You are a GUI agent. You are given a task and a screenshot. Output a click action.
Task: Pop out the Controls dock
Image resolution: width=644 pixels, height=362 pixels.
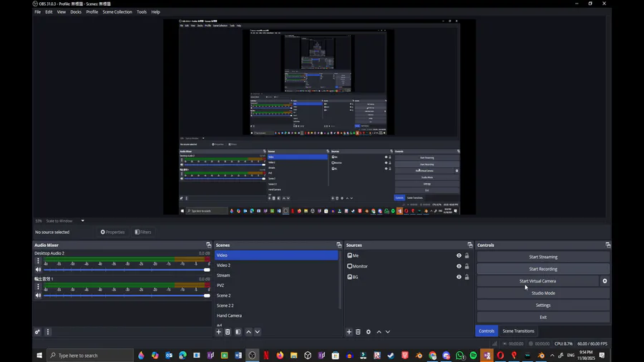[x=608, y=245]
